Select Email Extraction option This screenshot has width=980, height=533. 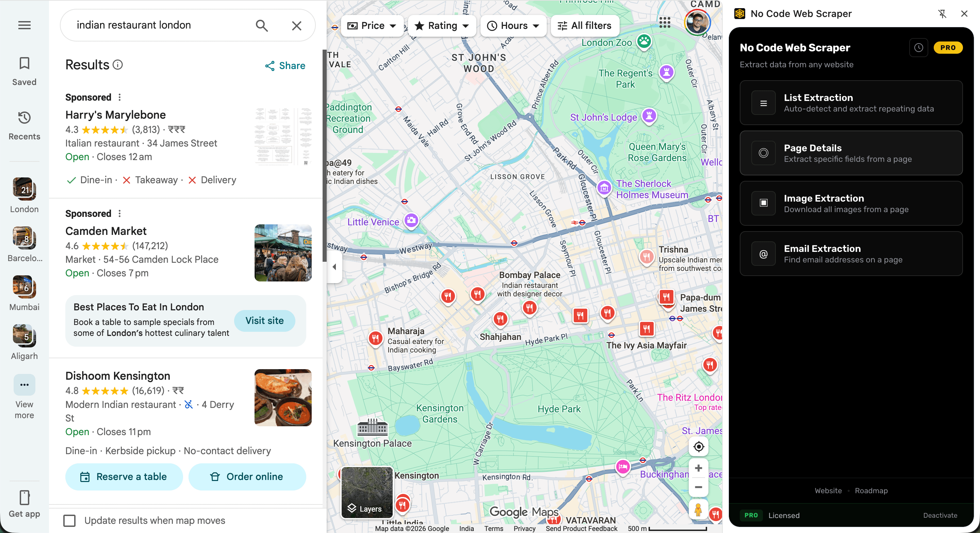click(x=851, y=254)
